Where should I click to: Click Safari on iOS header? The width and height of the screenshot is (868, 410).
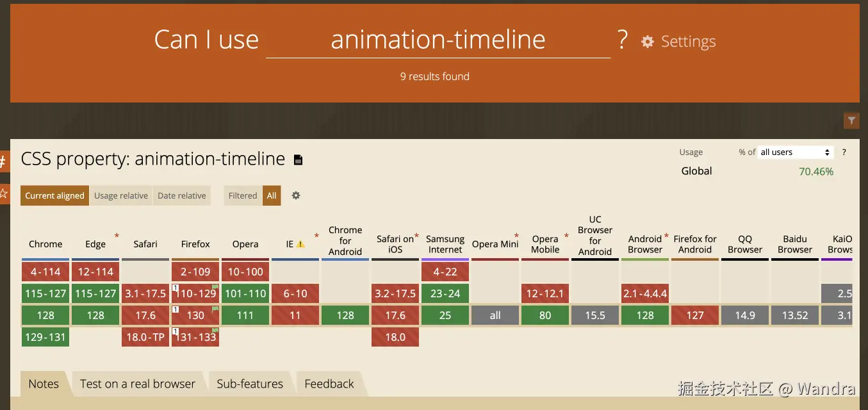395,244
